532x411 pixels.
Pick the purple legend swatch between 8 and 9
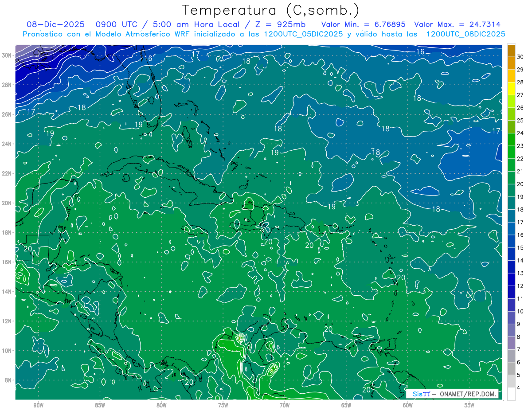tap(511, 331)
